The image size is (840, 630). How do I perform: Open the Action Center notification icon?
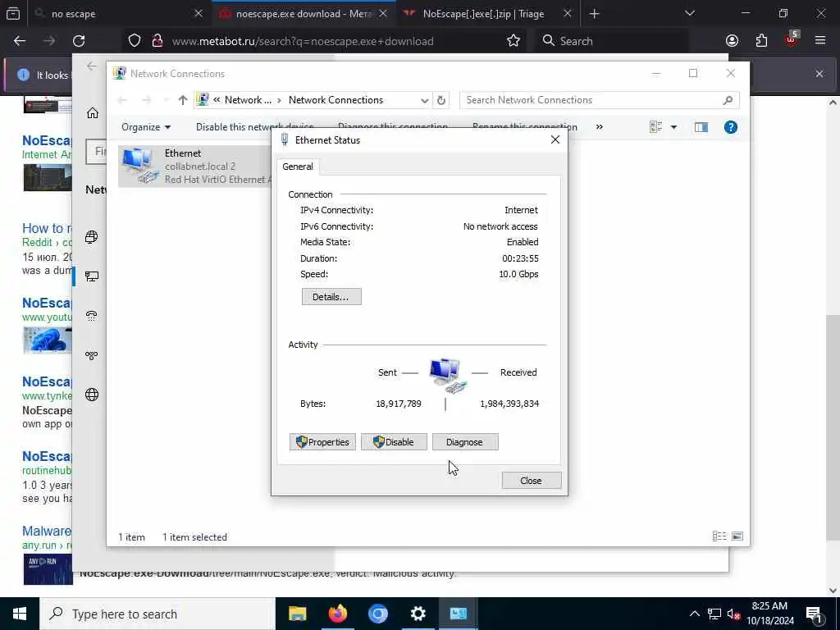814,614
